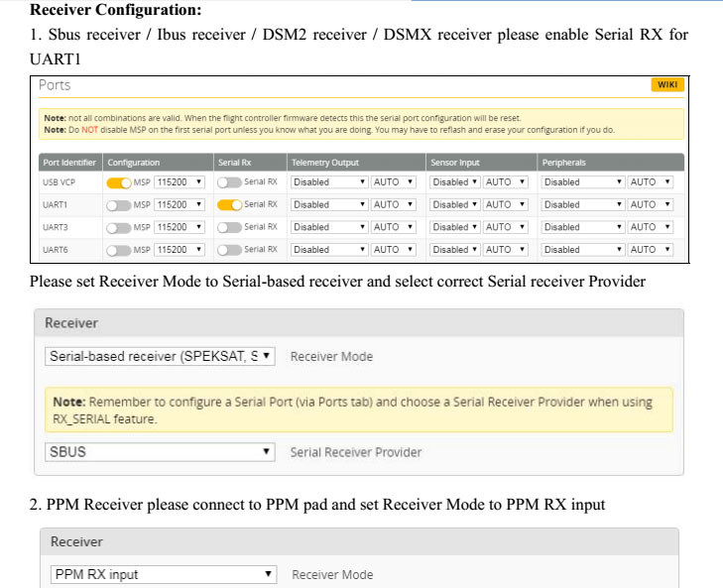Enable Serial RX toggle for UART3
The height and width of the screenshot is (588, 723).
[230, 227]
